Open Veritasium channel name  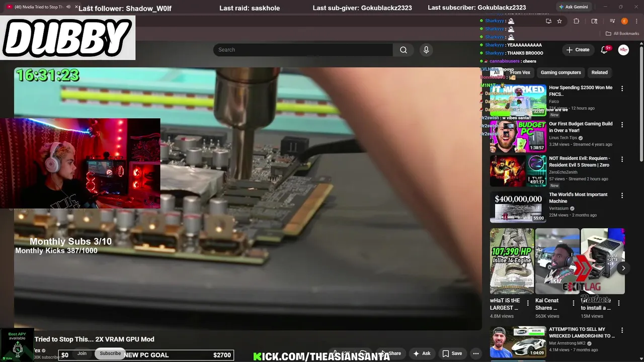tap(558, 209)
